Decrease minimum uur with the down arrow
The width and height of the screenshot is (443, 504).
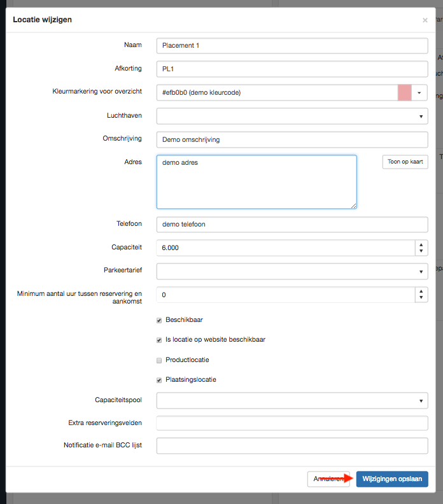coord(421,298)
